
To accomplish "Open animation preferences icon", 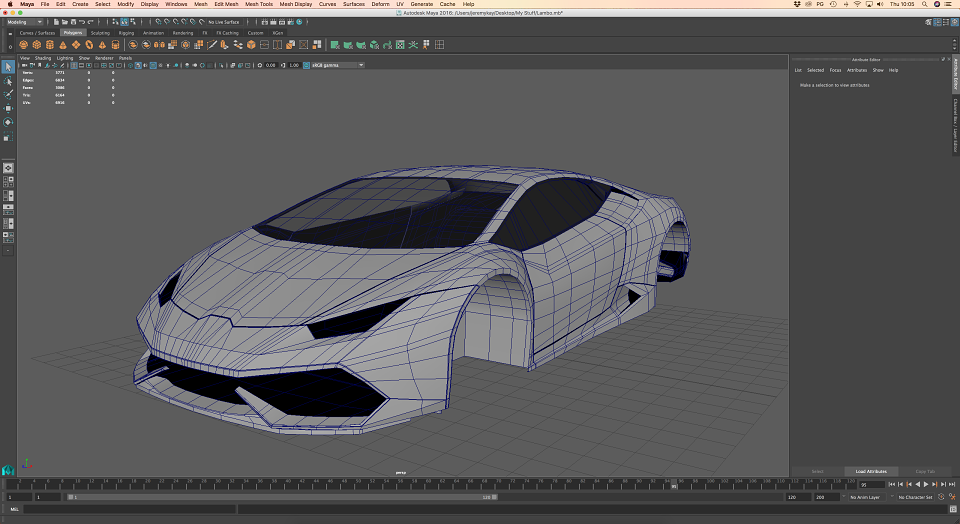I will point(952,497).
